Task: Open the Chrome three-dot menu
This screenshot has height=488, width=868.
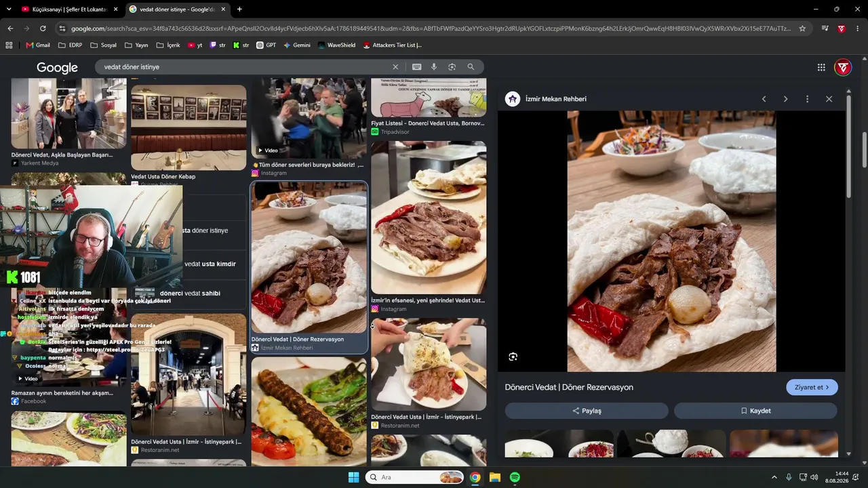Action: [x=858, y=28]
